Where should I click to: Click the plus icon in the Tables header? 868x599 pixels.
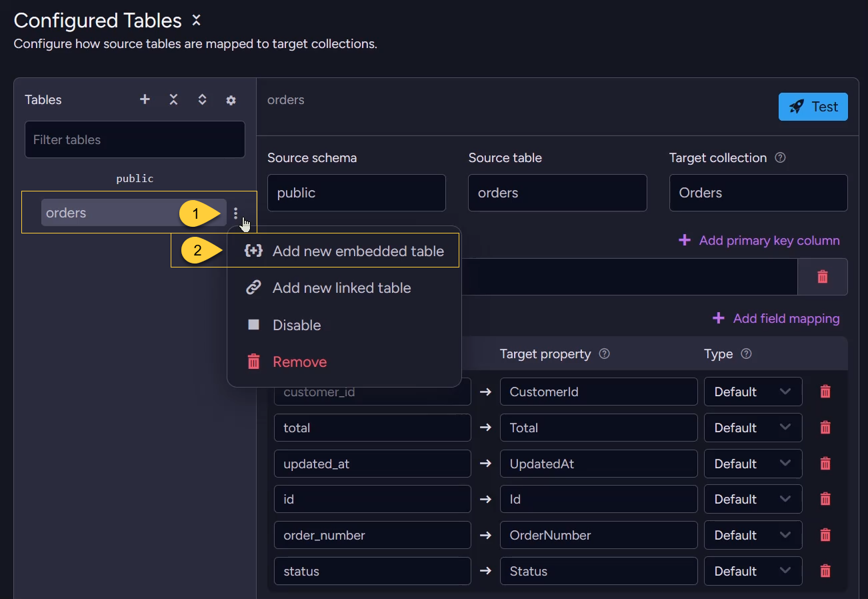click(145, 99)
